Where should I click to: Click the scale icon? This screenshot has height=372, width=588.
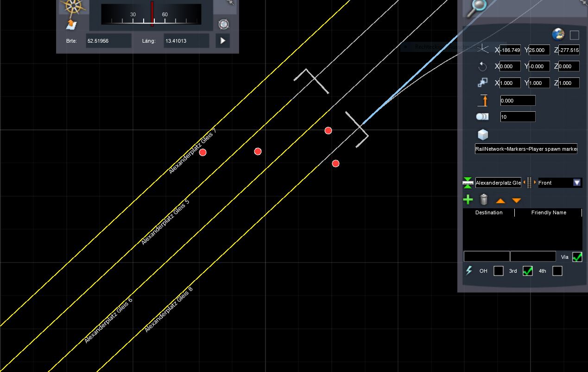[482, 83]
